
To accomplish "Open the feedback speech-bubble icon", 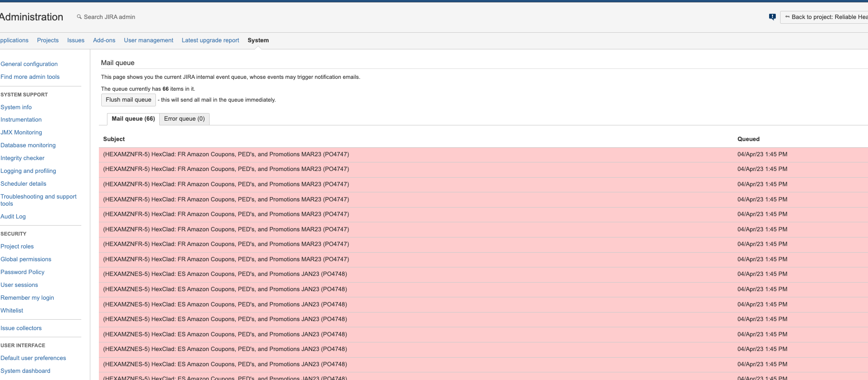I will coord(772,17).
